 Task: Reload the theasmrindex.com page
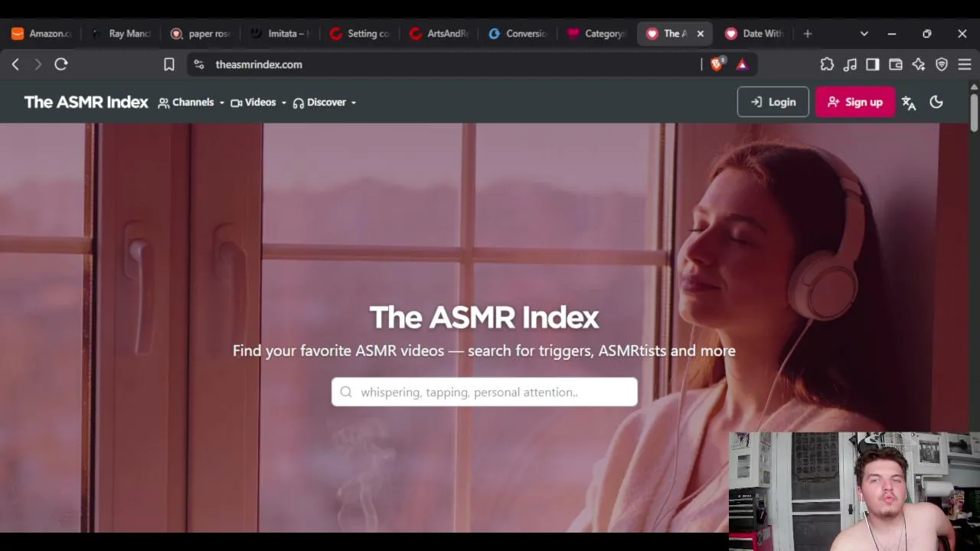61,64
